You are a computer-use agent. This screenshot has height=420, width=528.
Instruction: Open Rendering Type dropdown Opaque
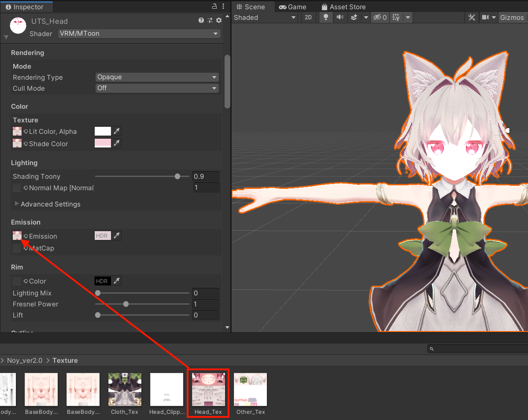[157, 77]
